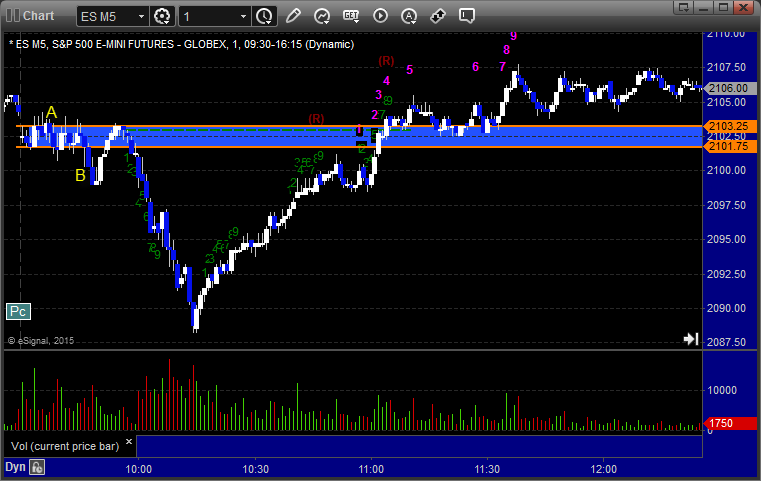The height and width of the screenshot is (481, 761).
Task: Click the link windows arrows icon
Action: tap(438, 16)
